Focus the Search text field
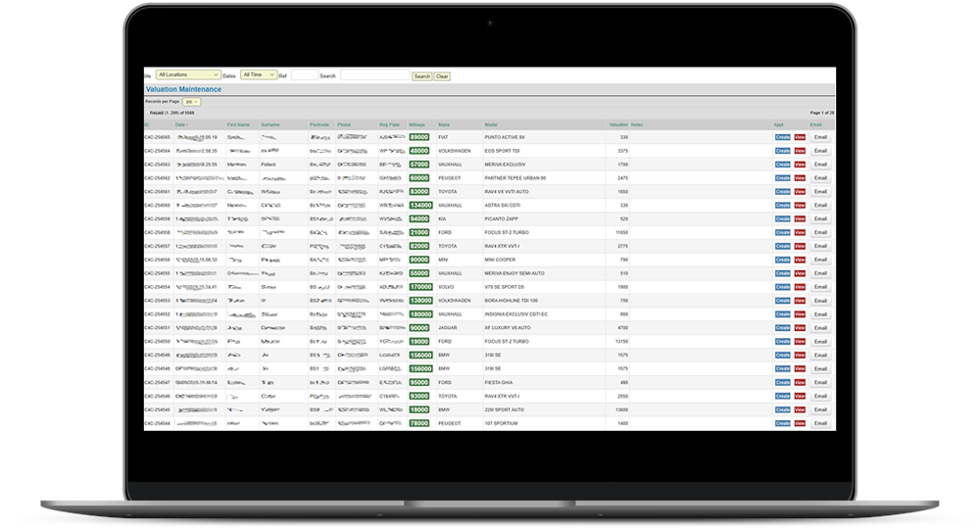 pos(374,75)
